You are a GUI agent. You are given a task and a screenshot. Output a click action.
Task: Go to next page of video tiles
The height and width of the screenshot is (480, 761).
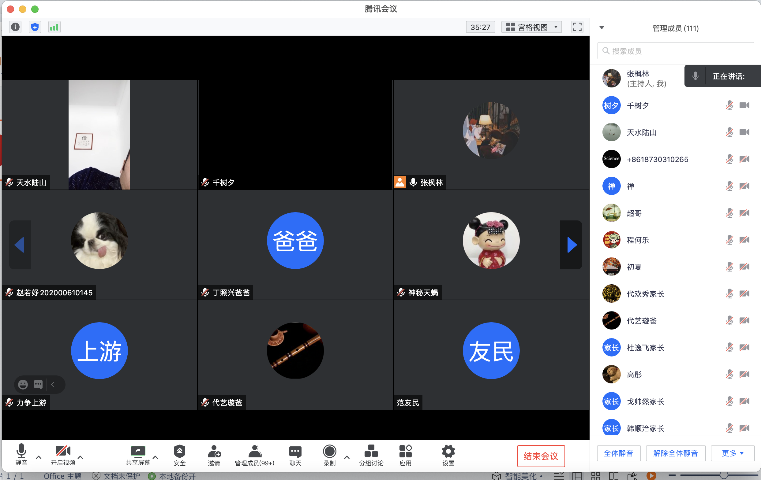tap(571, 244)
